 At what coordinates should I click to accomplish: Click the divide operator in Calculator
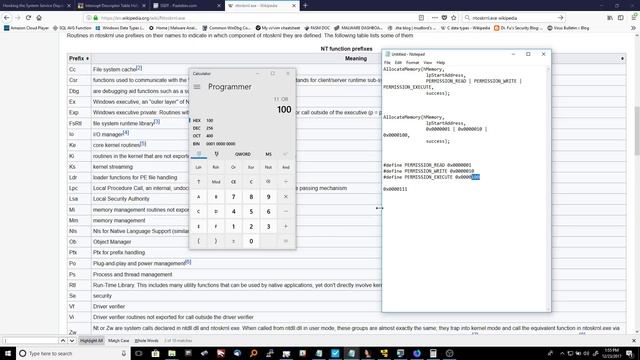click(286, 182)
